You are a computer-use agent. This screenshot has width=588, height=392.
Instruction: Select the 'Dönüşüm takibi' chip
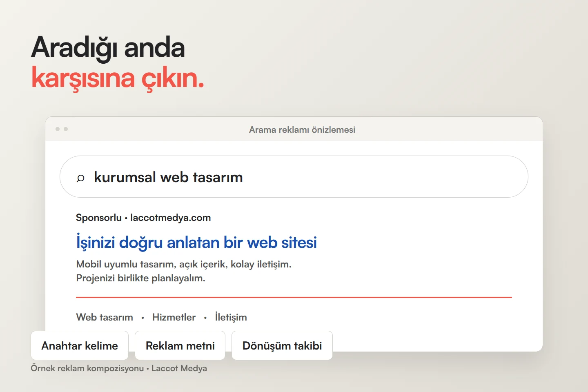click(x=282, y=345)
